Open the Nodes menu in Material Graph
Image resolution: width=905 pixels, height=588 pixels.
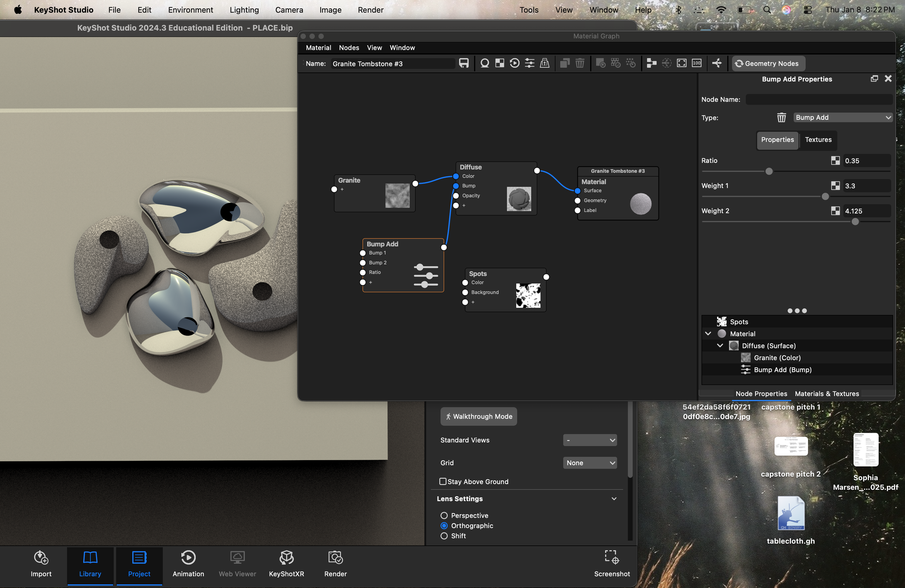pos(349,47)
